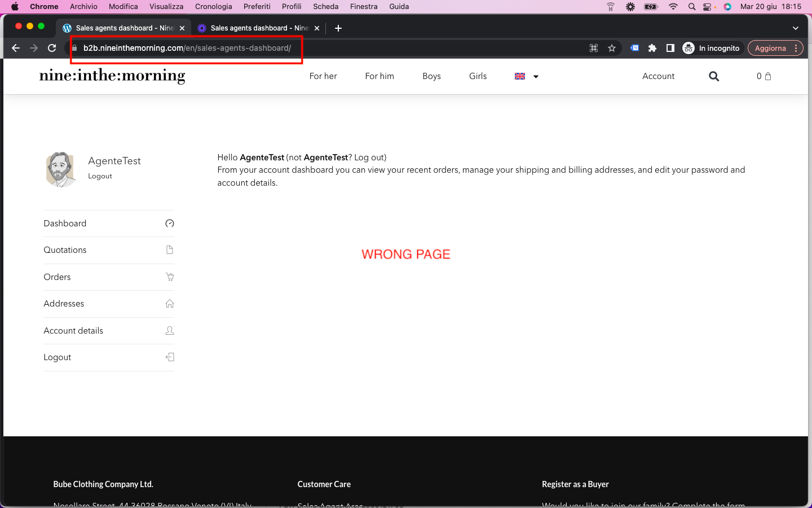This screenshot has width=812, height=508.
Task: Reload the current page
Action: 52,48
